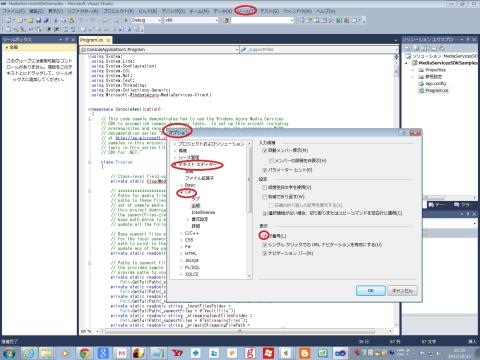Click the Copy icon in the toolbar
The width and height of the screenshot is (480, 360).
click(63, 20)
